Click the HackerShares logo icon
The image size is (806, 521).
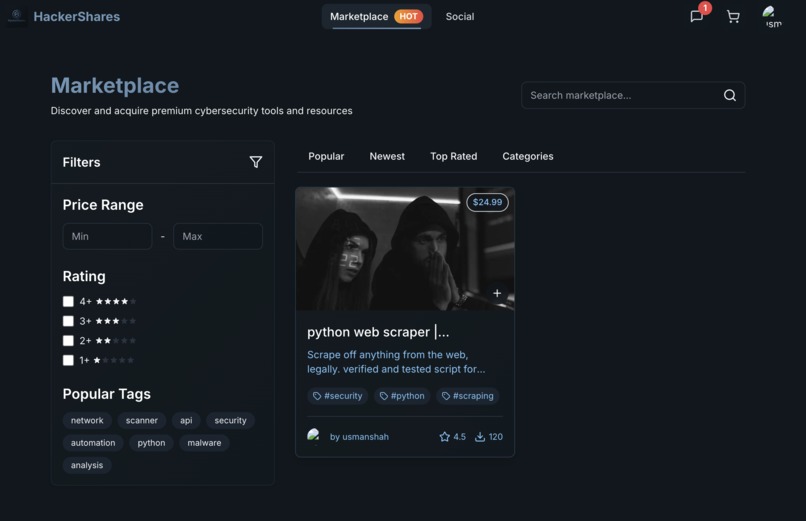pos(16,16)
